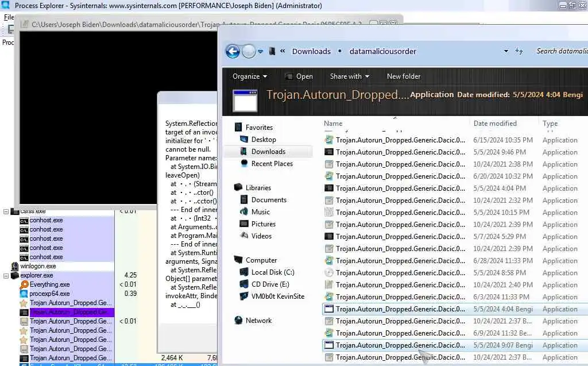Select Computer in navigation pane
The height and width of the screenshot is (366, 588).
pyautogui.click(x=261, y=260)
